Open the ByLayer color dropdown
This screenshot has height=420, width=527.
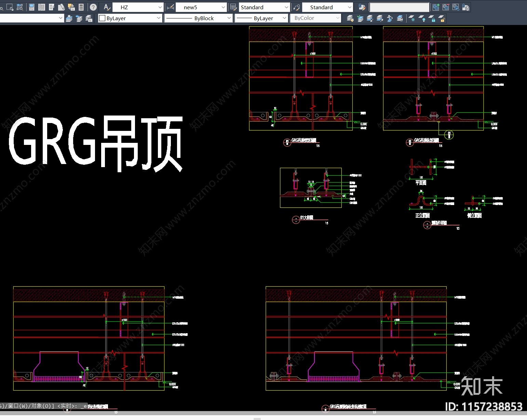(x=159, y=18)
